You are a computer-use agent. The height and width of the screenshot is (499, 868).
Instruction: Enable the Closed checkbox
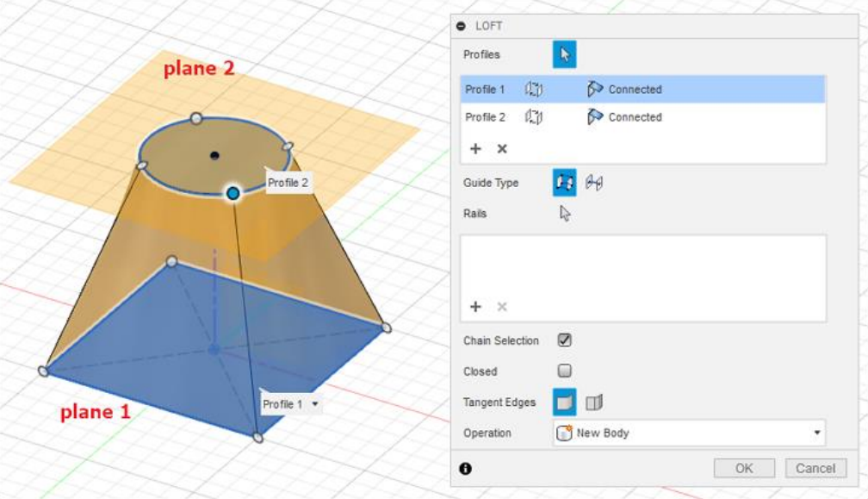pos(565,371)
